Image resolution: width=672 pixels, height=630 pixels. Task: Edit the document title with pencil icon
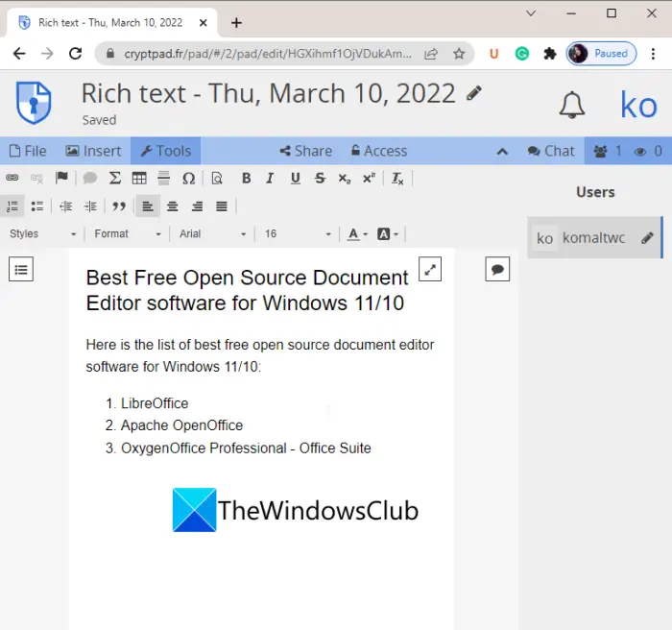coord(474,93)
